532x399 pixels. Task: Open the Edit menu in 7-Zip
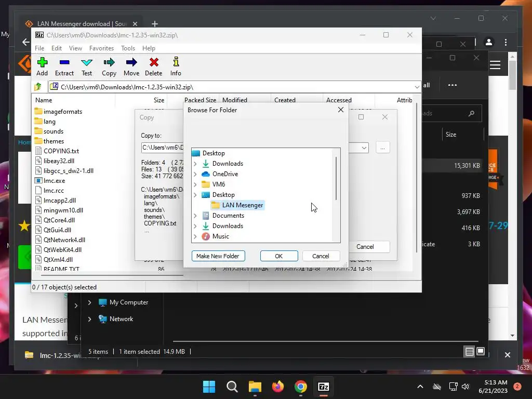coord(56,48)
